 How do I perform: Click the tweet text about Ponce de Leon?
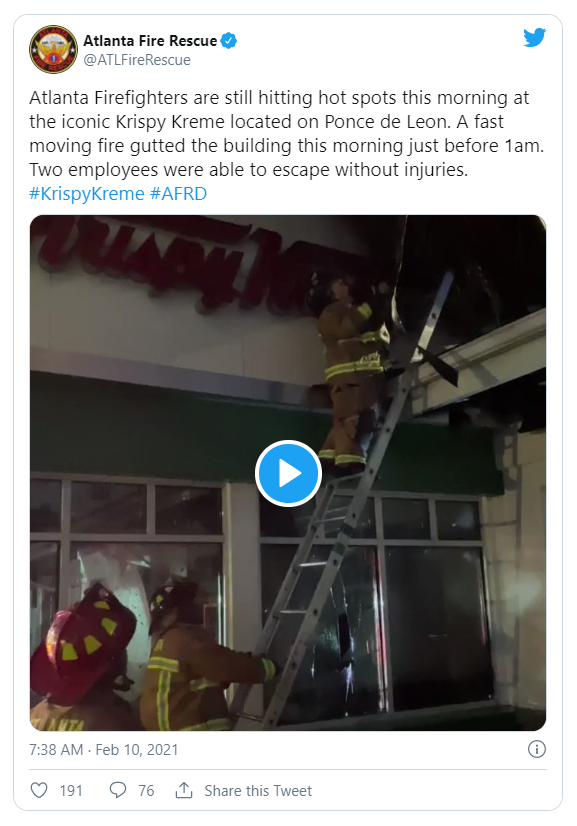click(287, 134)
